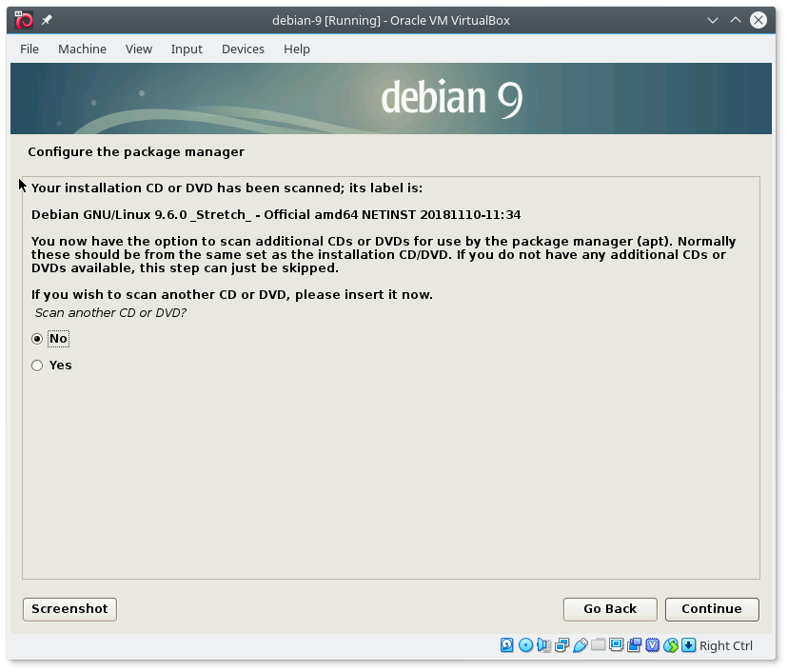The height and width of the screenshot is (672, 788).
Task: Click the keyboard capture arrow icon
Action: 689,645
